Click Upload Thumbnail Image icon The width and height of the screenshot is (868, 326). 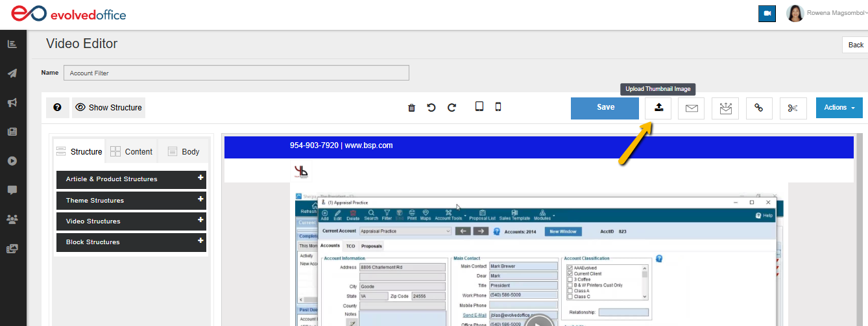(x=658, y=108)
